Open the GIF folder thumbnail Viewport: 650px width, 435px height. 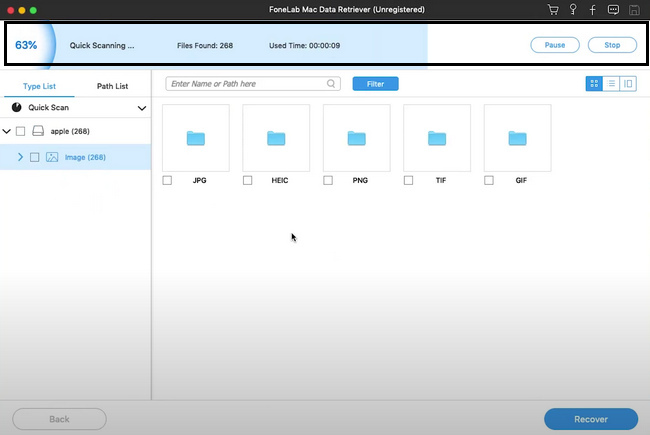click(x=517, y=138)
